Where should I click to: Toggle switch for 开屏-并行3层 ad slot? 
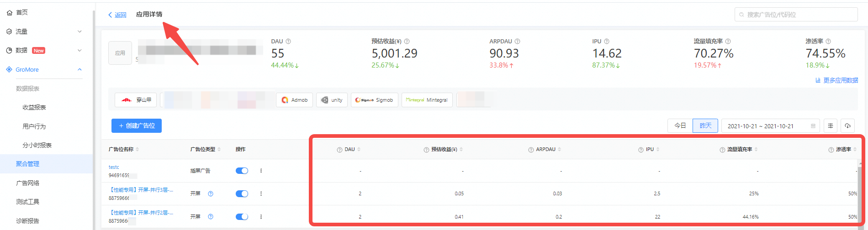pos(242,193)
